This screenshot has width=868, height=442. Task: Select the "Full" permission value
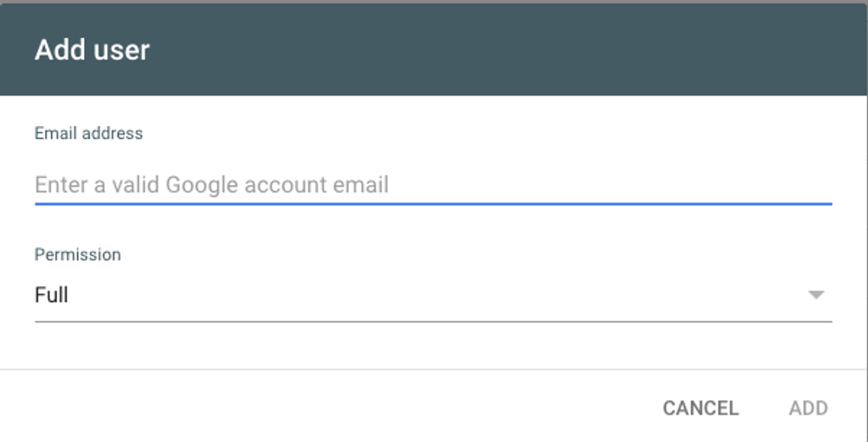click(x=51, y=295)
